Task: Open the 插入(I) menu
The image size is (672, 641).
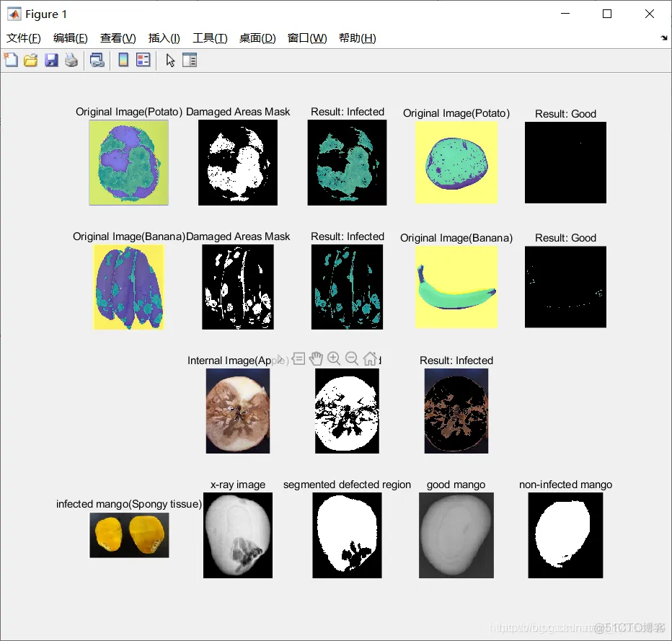Action: pyautogui.click(x=164, y=38)
